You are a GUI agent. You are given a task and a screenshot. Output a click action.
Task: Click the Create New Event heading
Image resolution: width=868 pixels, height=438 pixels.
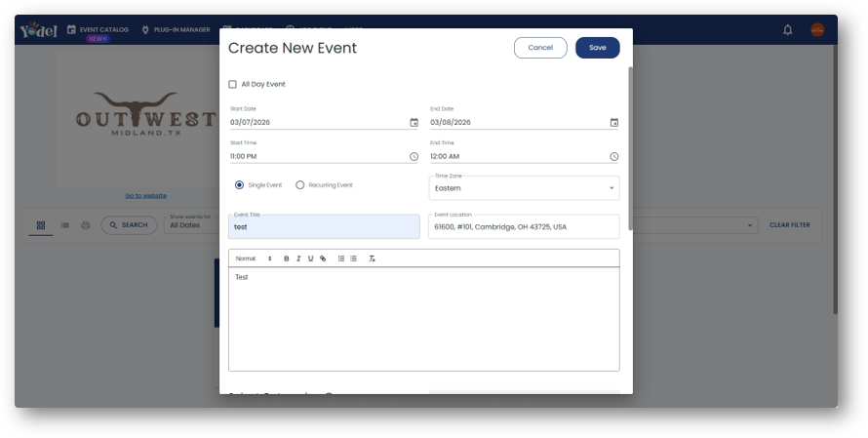tap(293, 48)
